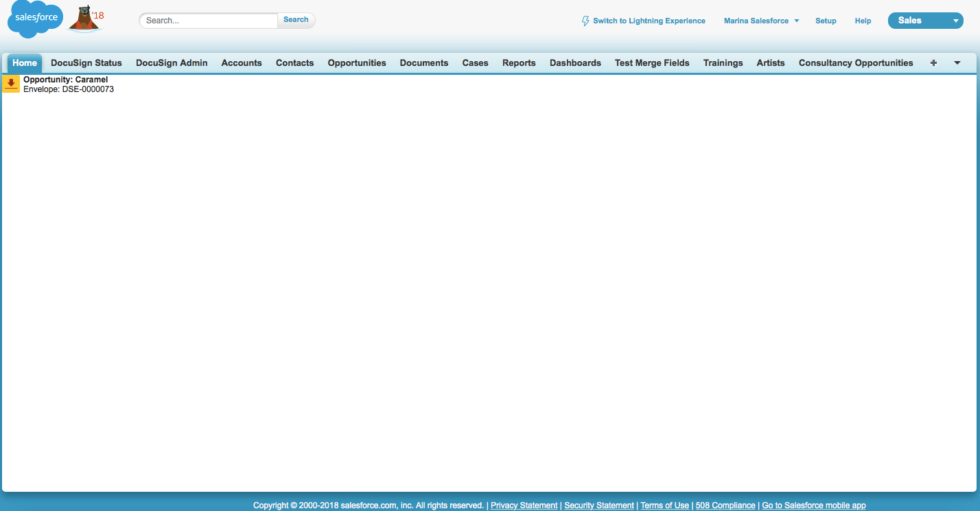Click Go to Salesforce mobile app
980x511 pixels.
coord(813,505)
